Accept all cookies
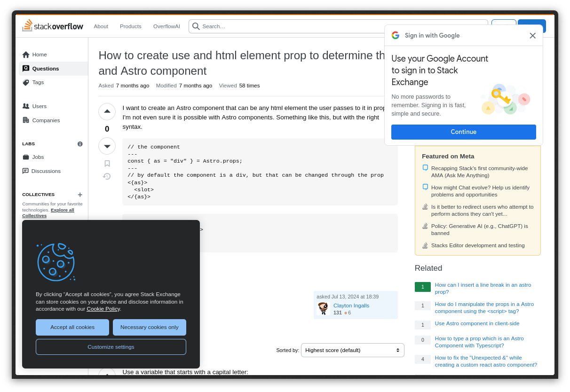 [x=72, y=327]
